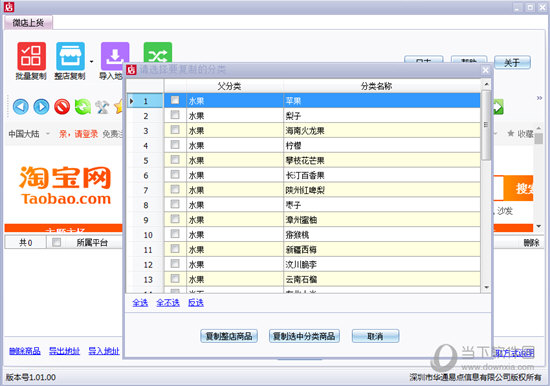Click the green go arrow icon at right
The width and height of the screenshot is (550, 386).
tap(498, 107)
